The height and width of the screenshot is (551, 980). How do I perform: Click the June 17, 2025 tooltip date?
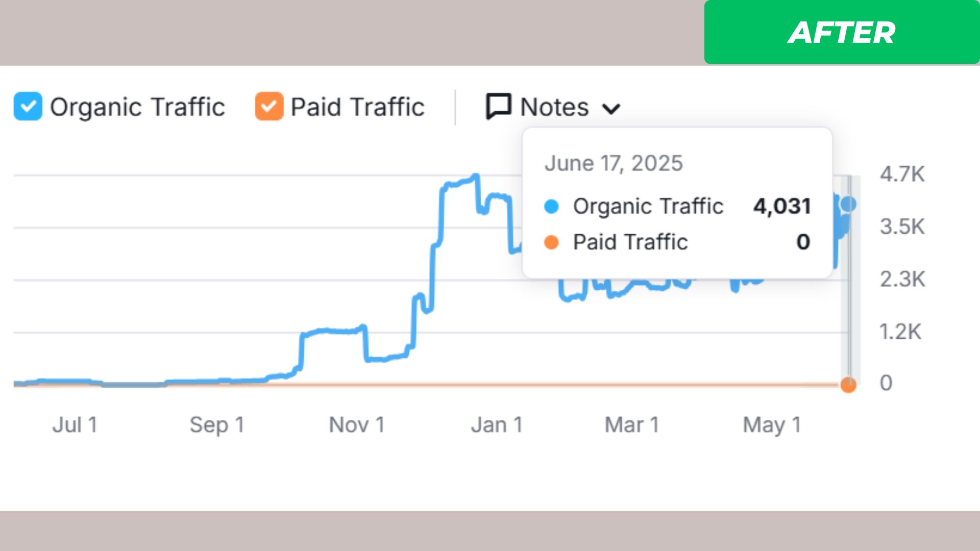(x=614, y=163)
